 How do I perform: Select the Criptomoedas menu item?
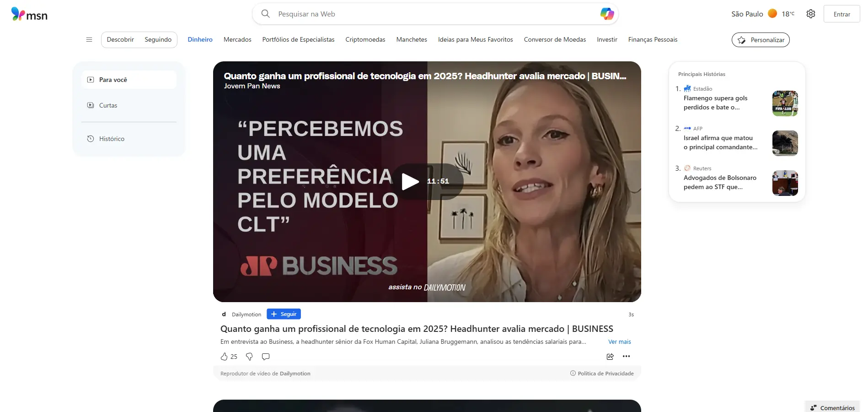tap(365, 40)
